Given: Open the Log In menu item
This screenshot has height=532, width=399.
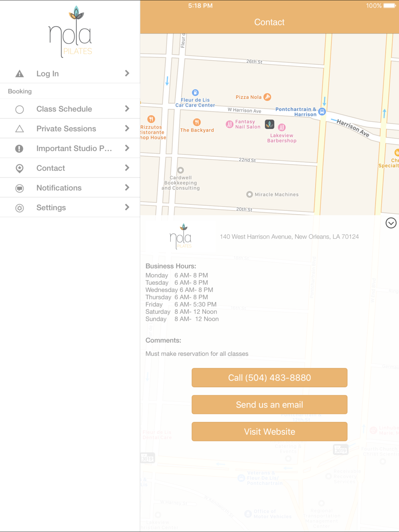Looking at the screenshot, I should coord(70,74).
